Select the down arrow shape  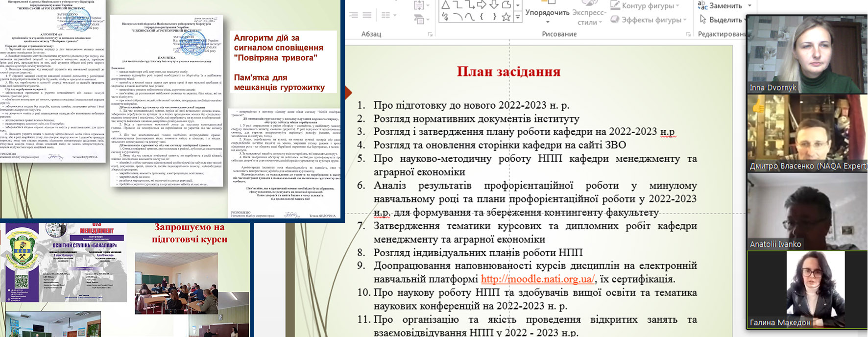494,4
